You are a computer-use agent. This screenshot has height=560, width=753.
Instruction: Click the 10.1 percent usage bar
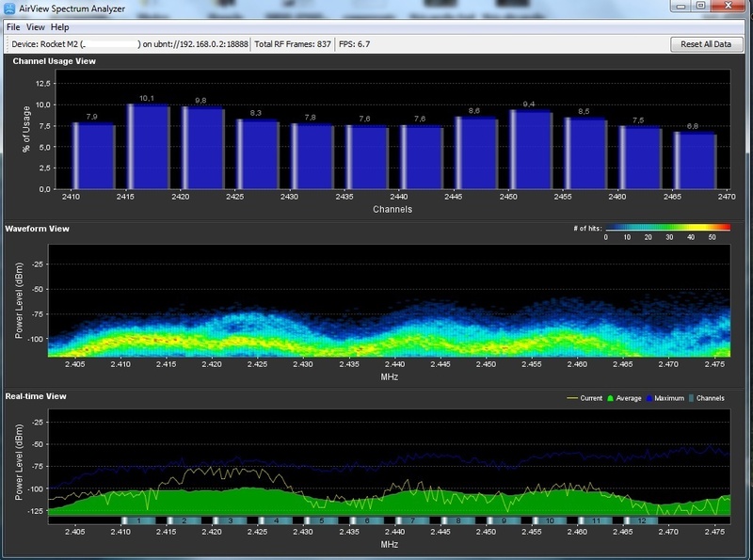point(148,147)
